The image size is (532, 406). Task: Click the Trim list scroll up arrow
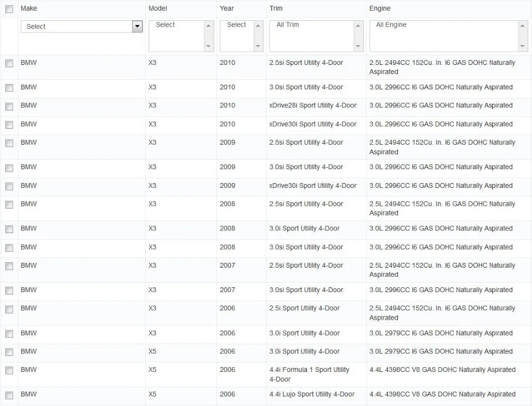coord(358,26)
